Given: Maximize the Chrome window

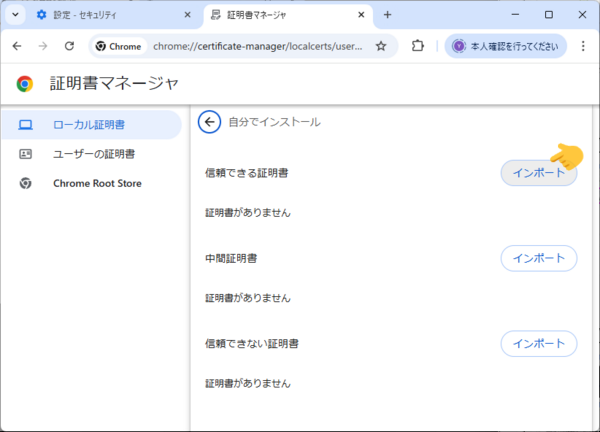Looking at the screenshot, I should [x=549, y=15].
